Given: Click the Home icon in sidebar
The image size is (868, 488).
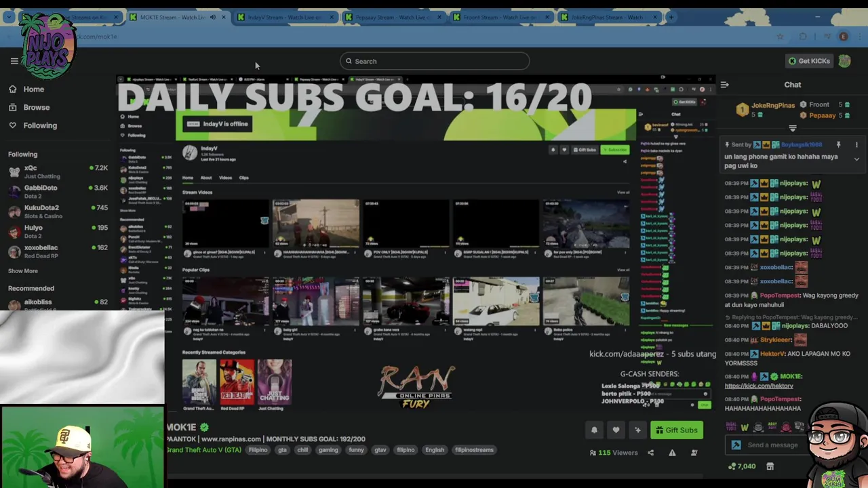Looking at the screenshot, I should [x=13, y=89].
